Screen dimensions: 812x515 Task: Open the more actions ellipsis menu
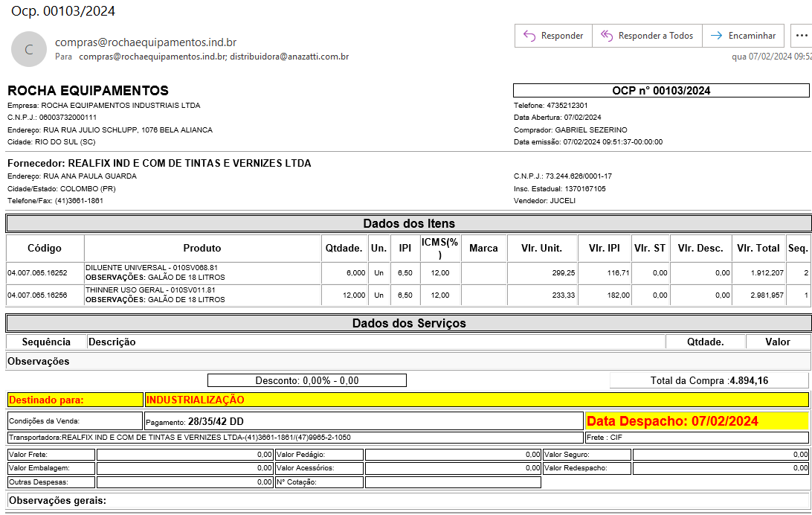[x=800, y=36]
